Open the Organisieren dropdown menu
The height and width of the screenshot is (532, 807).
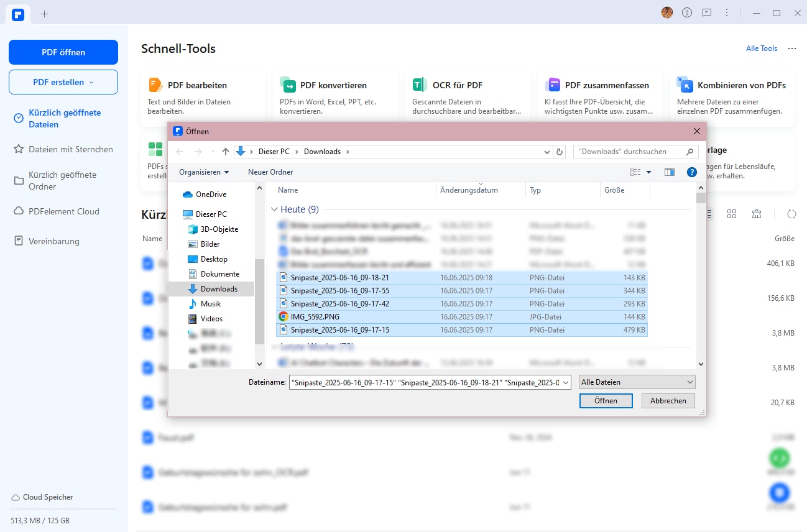(204, 172)
